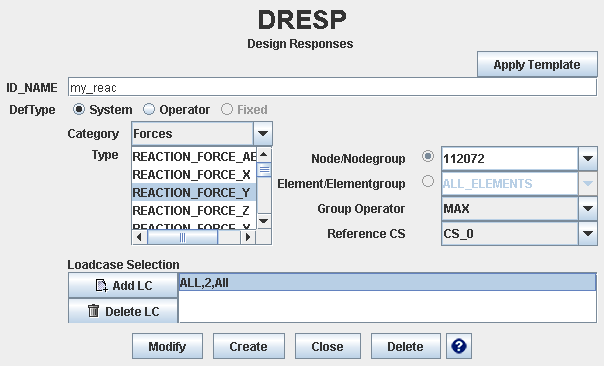604x366 pixels.
Task: Select the Node/Nodegroup radio button
Action: point(428,156)
